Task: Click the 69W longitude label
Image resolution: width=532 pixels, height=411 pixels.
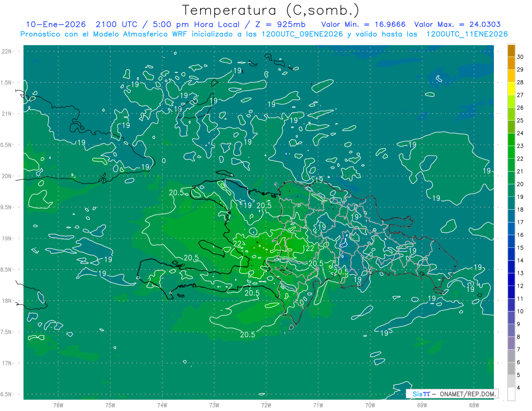Action: [422, 405]
